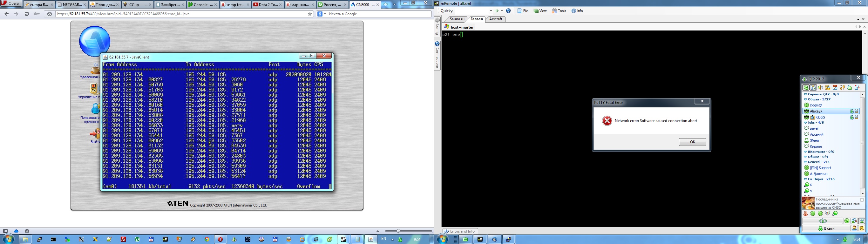
Task: Open the mRemote Tools menu
Action: [x=559, y=11]
